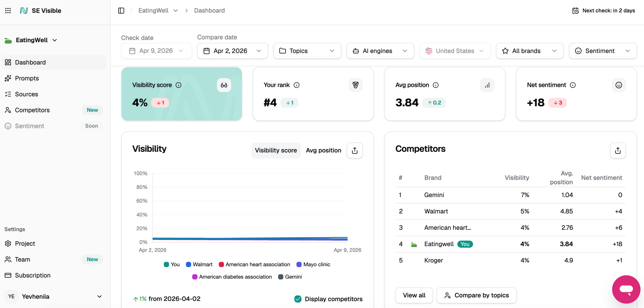The image size is (644, 308).
Task: Click the Net sentiment smiley icon
Action: coord(618,85)
